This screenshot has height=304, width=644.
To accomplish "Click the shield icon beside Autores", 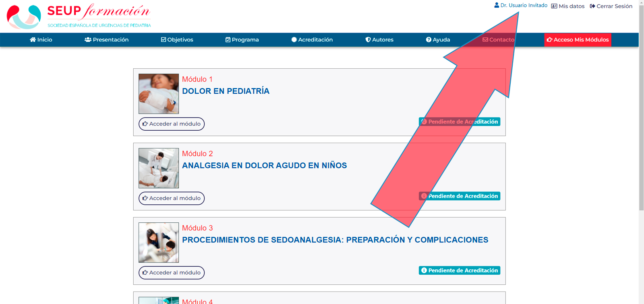I will pos(368,40).
